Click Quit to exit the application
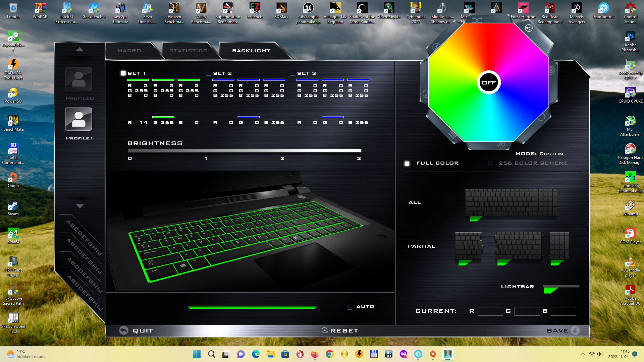 coord(137,330)
